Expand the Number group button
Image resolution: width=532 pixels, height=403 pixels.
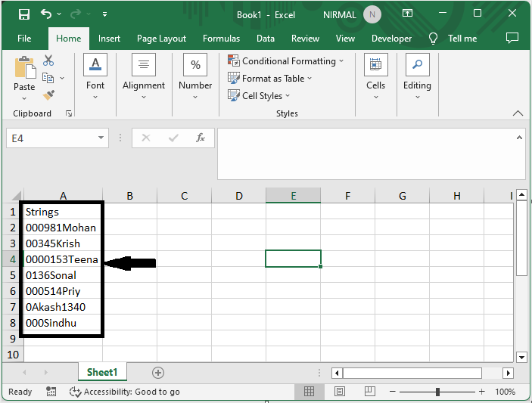point(195,76)
